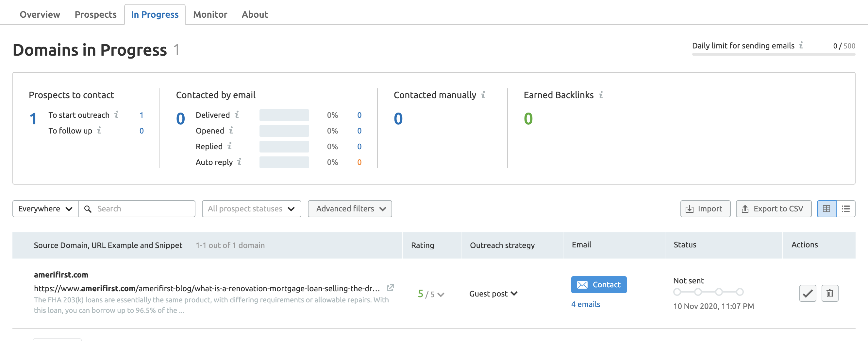Click the To follow up count 0
This screenshot has width=868, height=341.
[x=142, y=131]
